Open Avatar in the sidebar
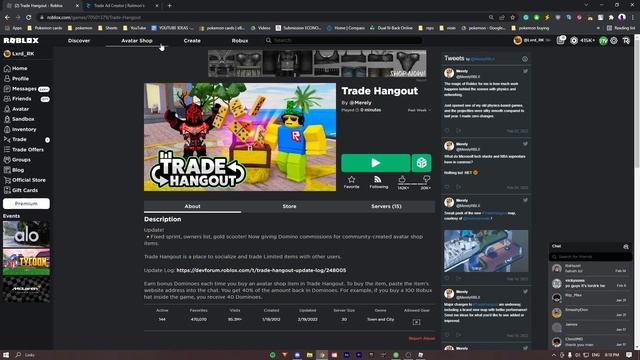 (16, 109)
